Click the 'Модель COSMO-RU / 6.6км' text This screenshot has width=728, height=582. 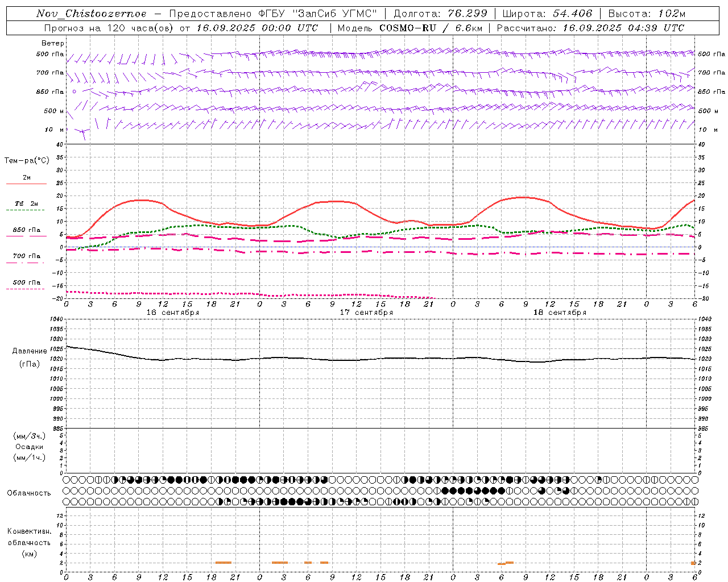pyautogui.click(x=410, y=28)
